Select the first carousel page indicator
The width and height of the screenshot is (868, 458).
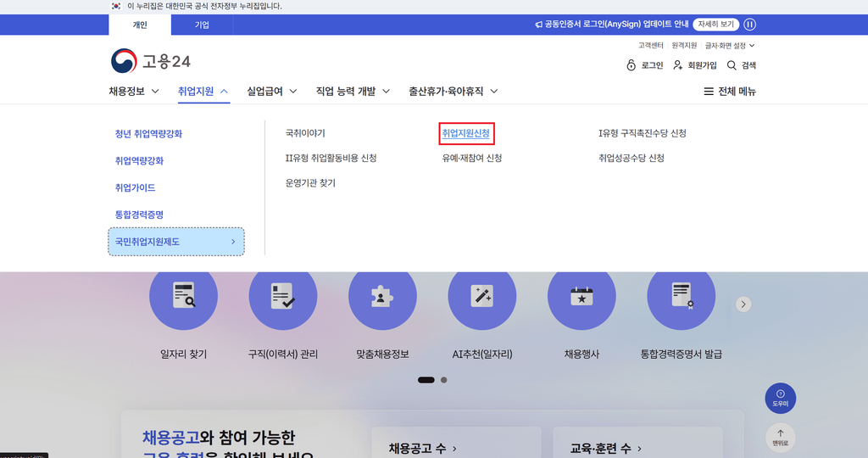point(426,380)
